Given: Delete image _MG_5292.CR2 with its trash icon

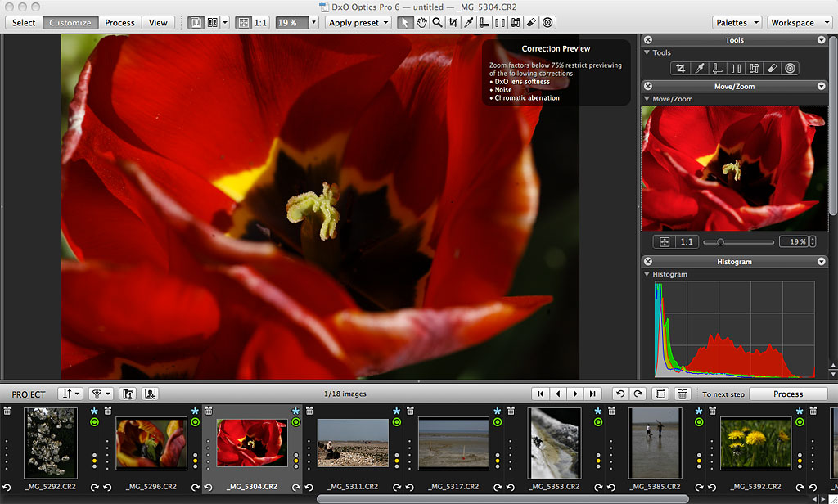Looking at the screenshot, I should [x=7, y=411].
